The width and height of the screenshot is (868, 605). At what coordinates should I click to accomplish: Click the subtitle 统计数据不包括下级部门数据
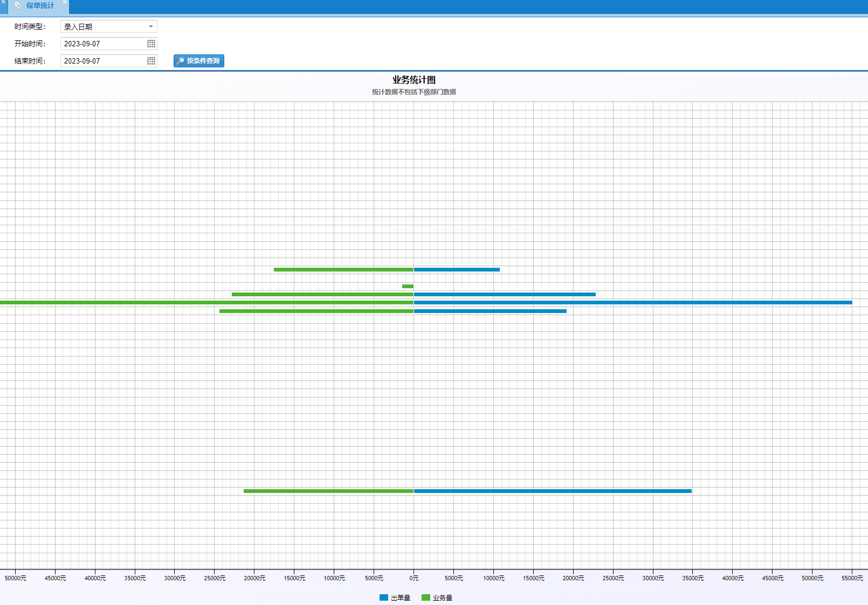[x=414, y=92]
